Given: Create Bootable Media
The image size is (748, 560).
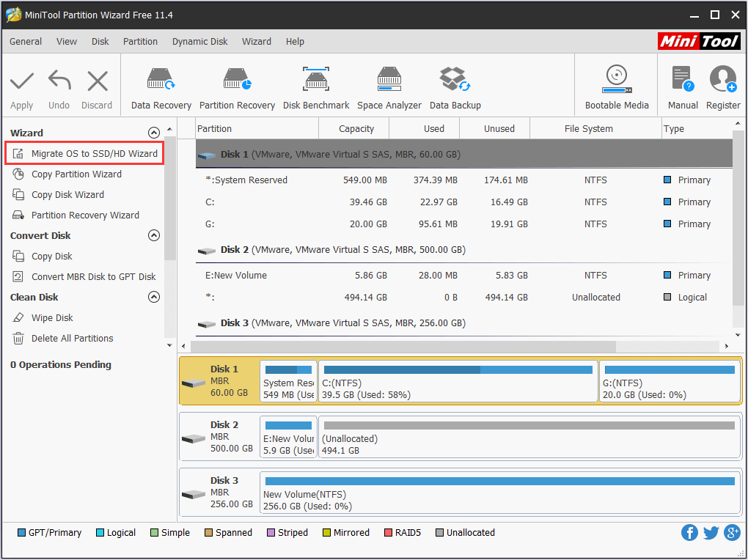Looking at the screenshot, I should pyautogui.click(x=616, y=88).
